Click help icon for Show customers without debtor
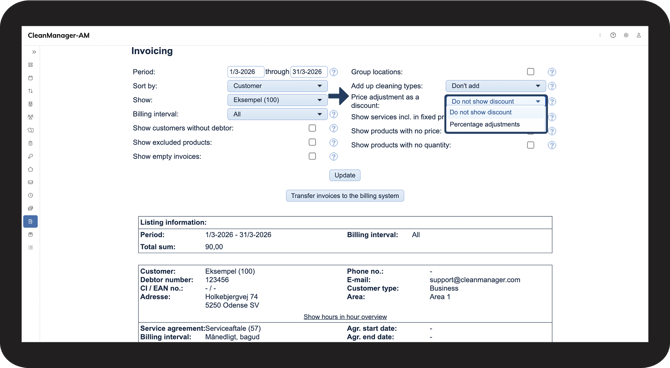The image size is (670, 368). click(x=334, y=128)
